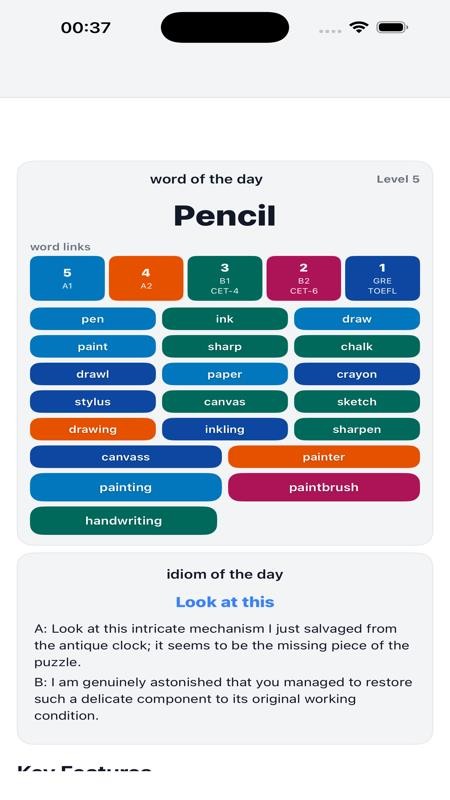The width and height of the screenshot is (450, 800).
Task: Open the 'paintbrush' word link
Action: pyautogui.click(x=324, y=487)
